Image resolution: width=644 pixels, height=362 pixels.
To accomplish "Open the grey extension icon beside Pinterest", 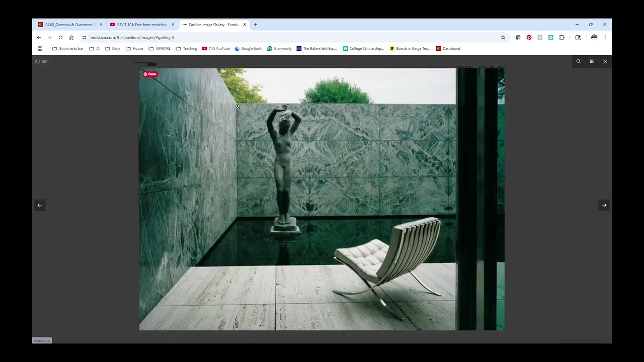I will point(540,37).
